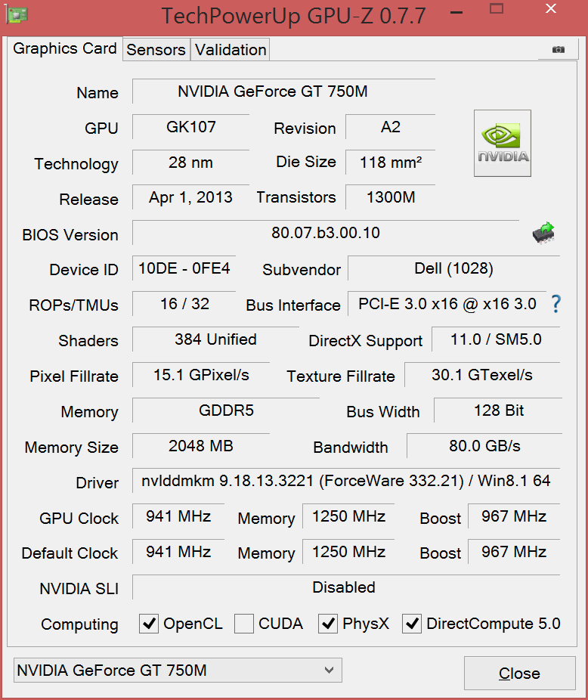Click the NVIDIA logo image
This screenshot has width=588, height=700.
pyautogui.click(x=502, y=143)
